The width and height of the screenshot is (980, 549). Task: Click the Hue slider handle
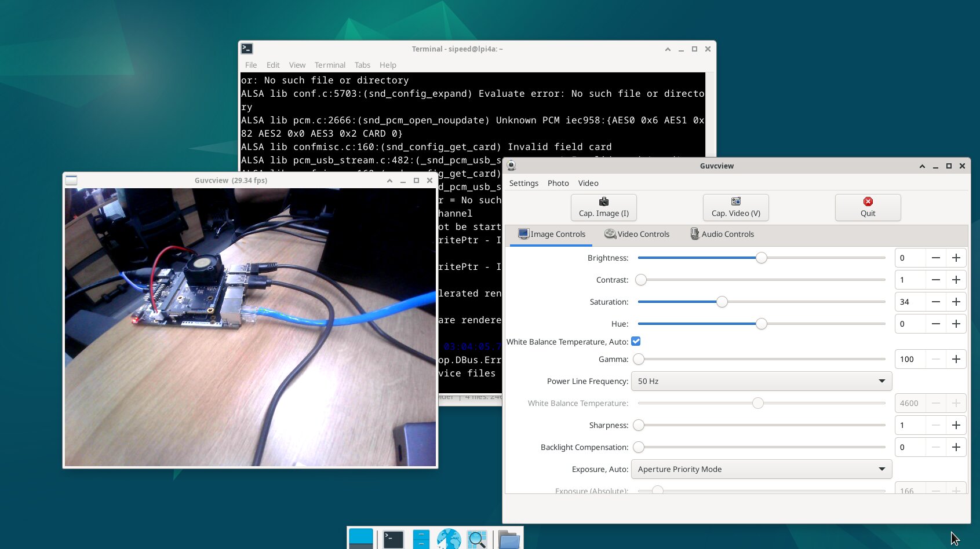(762, 324)
